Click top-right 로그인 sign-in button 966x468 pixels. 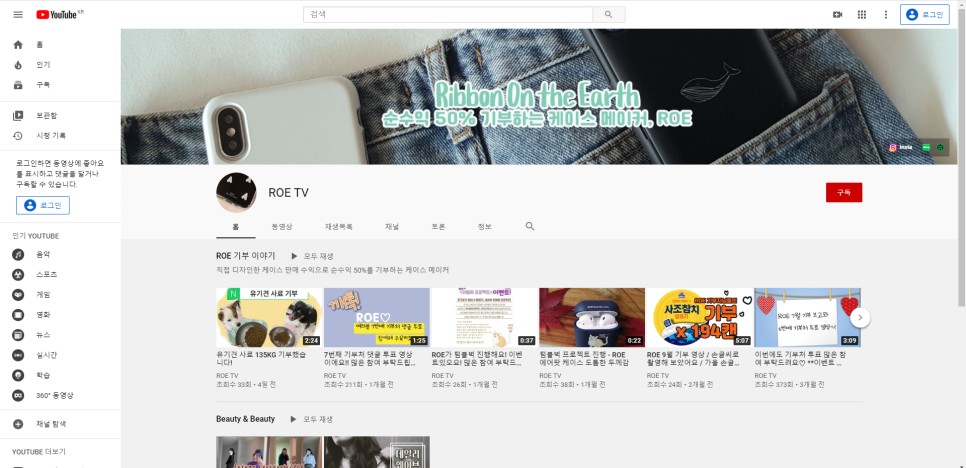click(x=925, y=14)
